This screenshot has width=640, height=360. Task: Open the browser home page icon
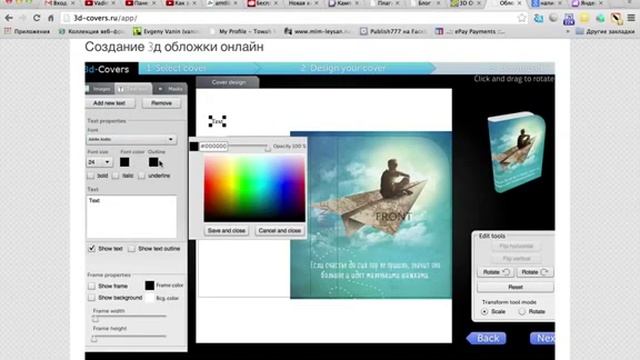[x=51, y=18]
